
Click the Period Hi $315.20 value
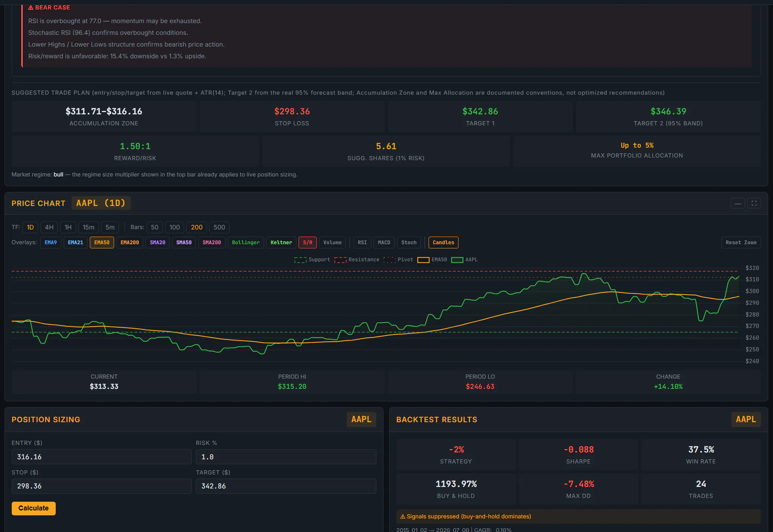pyautogui.click(x=292, y=387)
